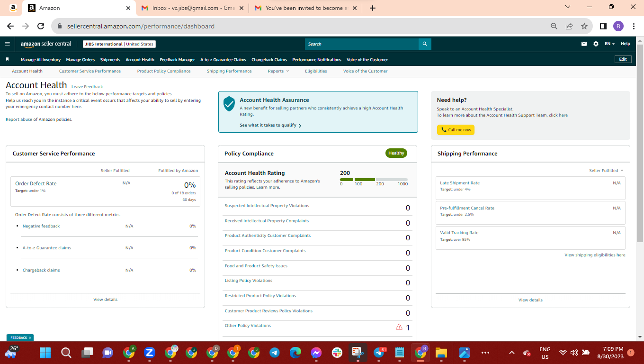The height and width of the screenshot is (364, 644).
Task: Switch to the Gmail Inbox browser tab
Action: click(193, 8)
